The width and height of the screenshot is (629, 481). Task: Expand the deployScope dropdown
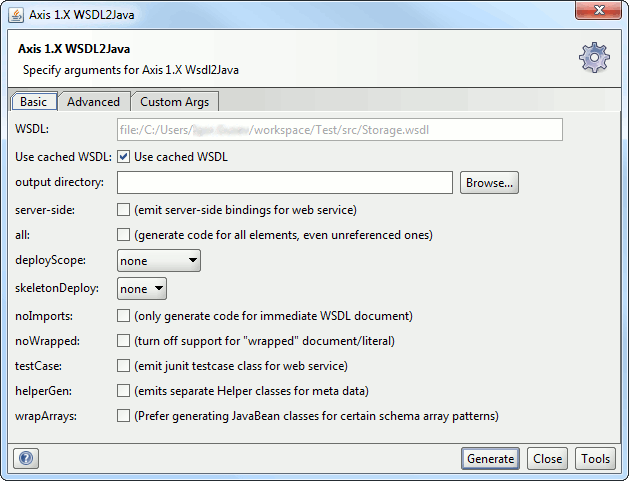pos(159,261)
